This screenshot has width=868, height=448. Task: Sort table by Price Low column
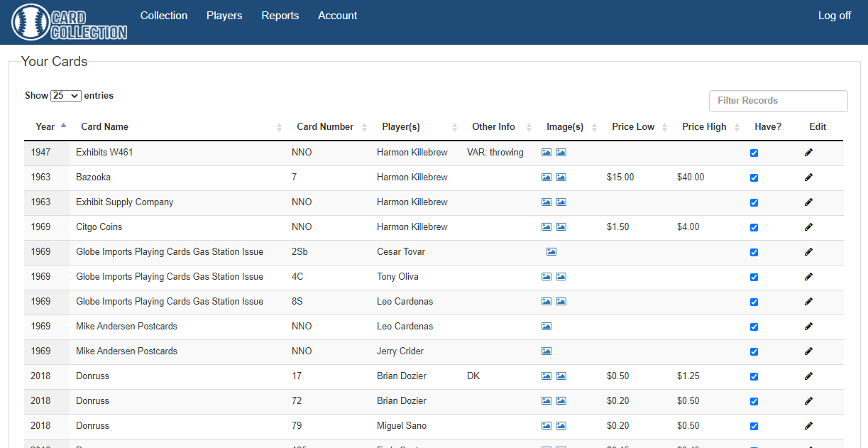pyautogui.click(x=633, y=126)
